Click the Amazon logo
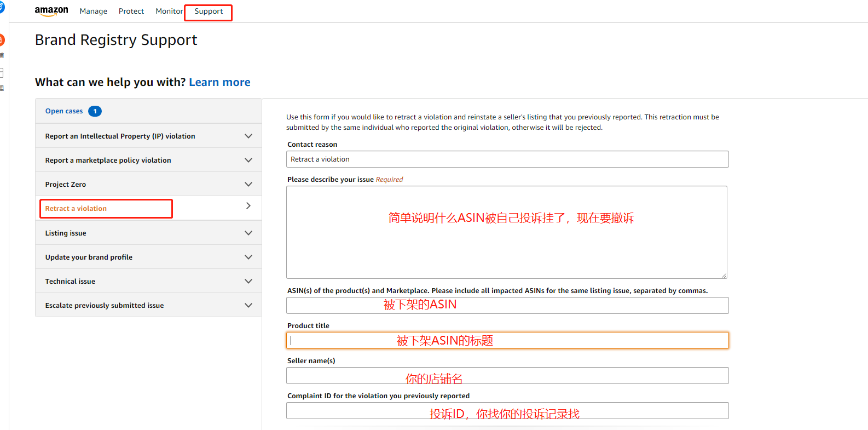Screen dimensions: 868x430 click(51, 12)
